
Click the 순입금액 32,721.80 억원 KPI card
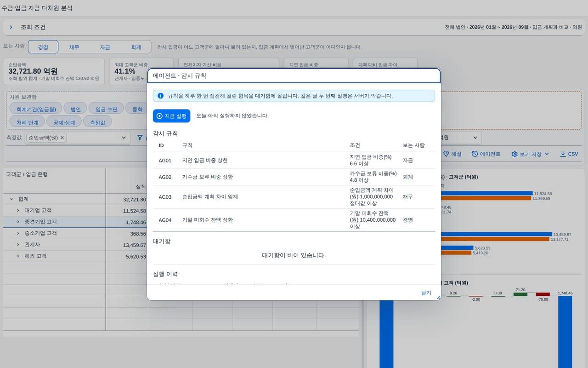(x=54, y=71)
